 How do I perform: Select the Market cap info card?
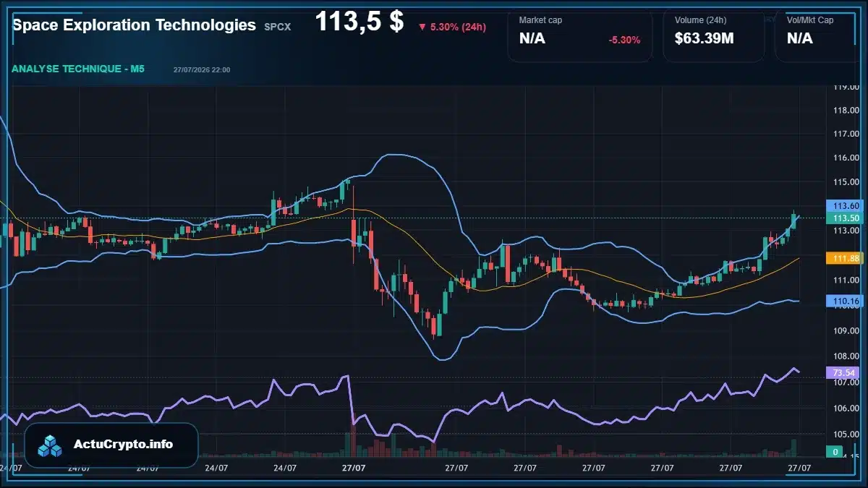tap(580, 36)
